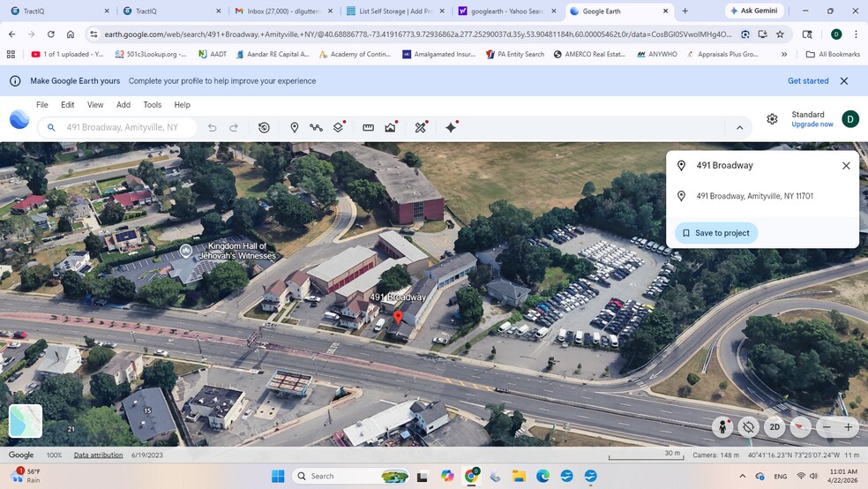Image resolution: width=868 pixels, height=489 pixels.
Task: Open the File menu
Action: pos(42,105)
